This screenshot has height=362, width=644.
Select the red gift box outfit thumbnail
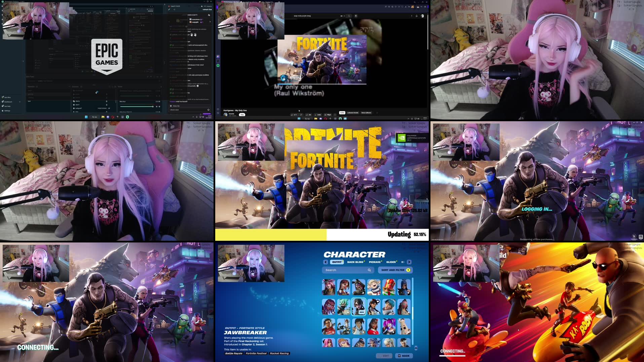389,287
